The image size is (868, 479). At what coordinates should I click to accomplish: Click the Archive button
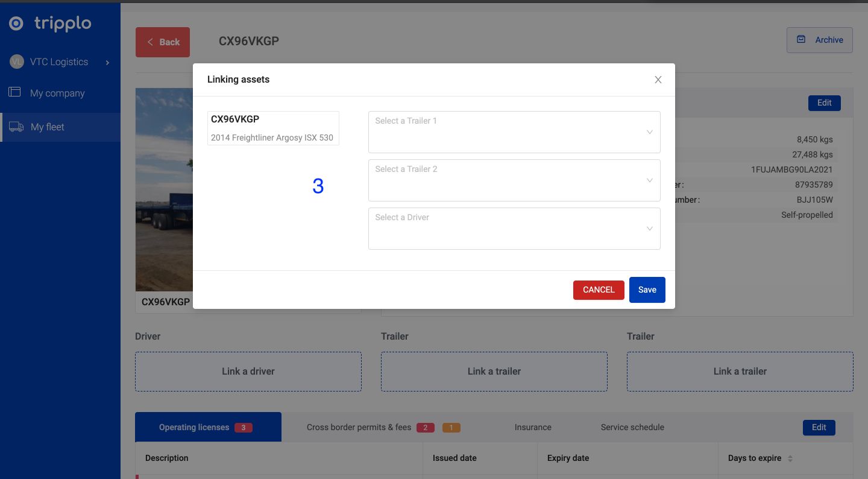pyautogui.click(x=819, y=40)
